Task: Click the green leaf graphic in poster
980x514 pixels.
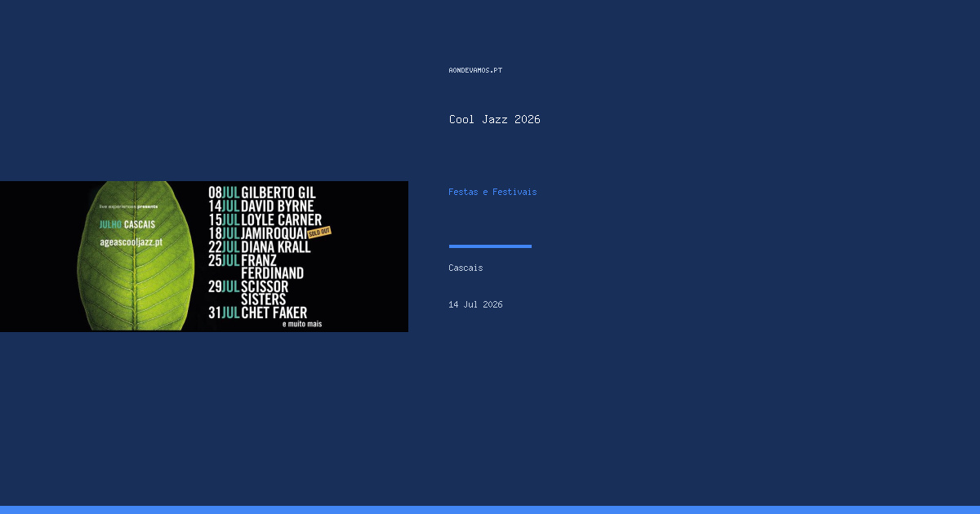Action: (x=136, y=256)
